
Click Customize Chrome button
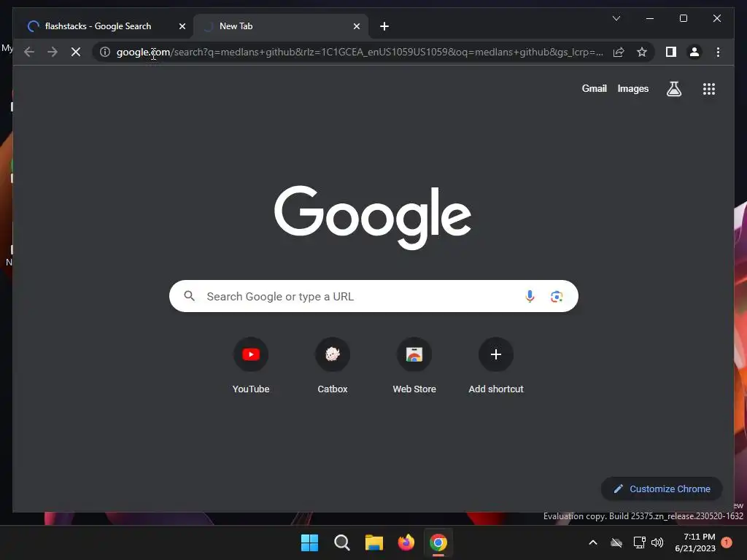(x=662, y=489)
